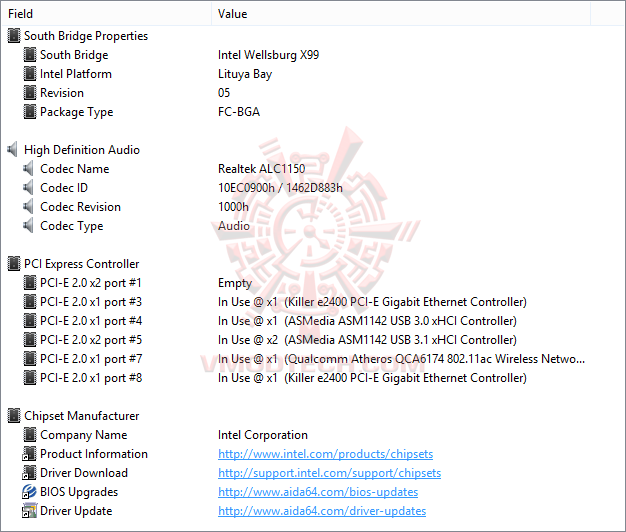This screenshot has width=626, height=532.
Task: Click the Value column header
Action: 401,14
